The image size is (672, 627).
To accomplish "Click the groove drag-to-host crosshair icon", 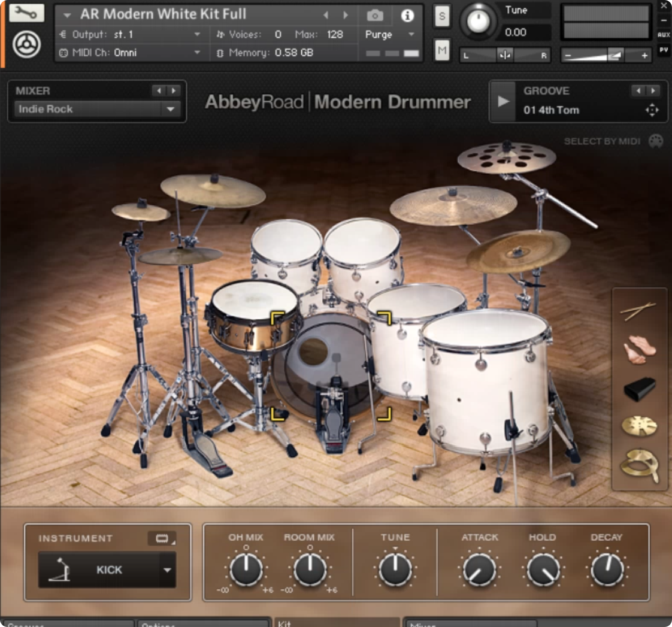I will [x=652, y=110].
